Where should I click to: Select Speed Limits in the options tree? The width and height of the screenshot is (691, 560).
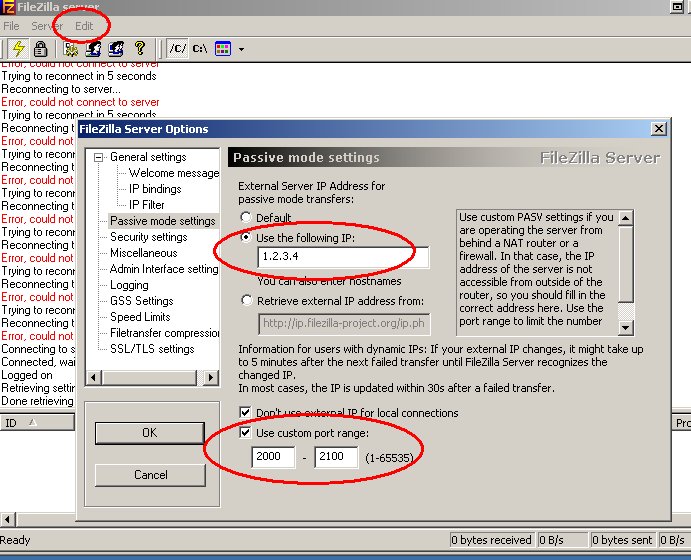pos(140,317)
